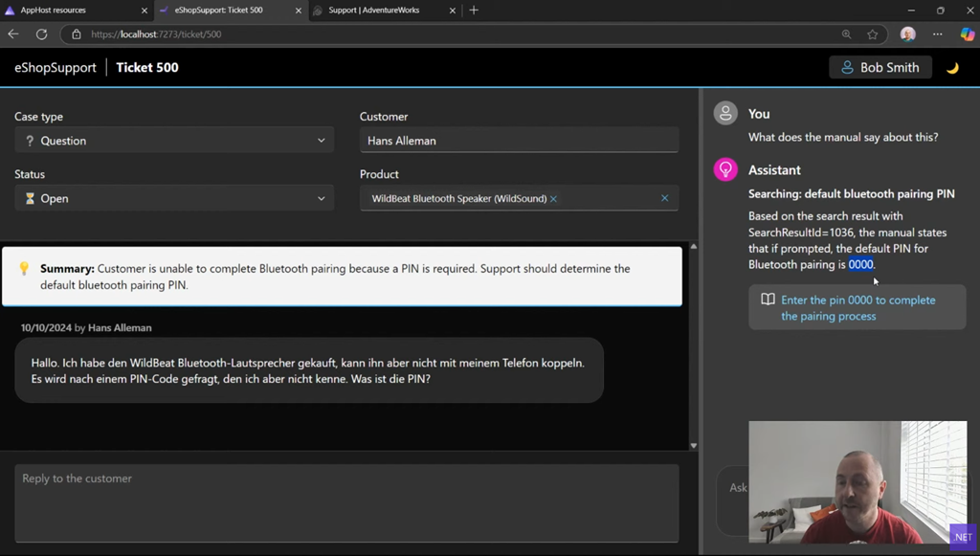The height and width of the screenshot is (556, 980).
Task: Click the Bob Smith user button
Action: coord(880,68)
